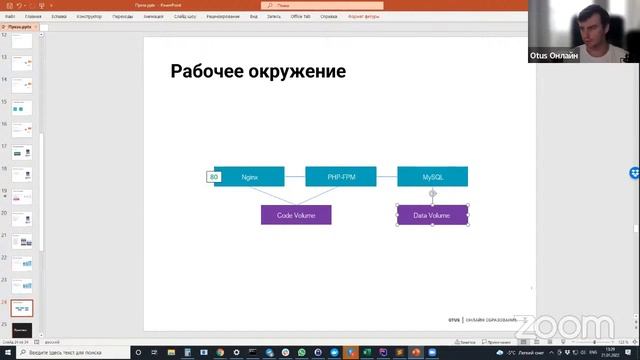This screenshot has width=640, height=360.
Task: Click the Windows taskbar search box
Action: pyautogui.click(x=73, y=353)
